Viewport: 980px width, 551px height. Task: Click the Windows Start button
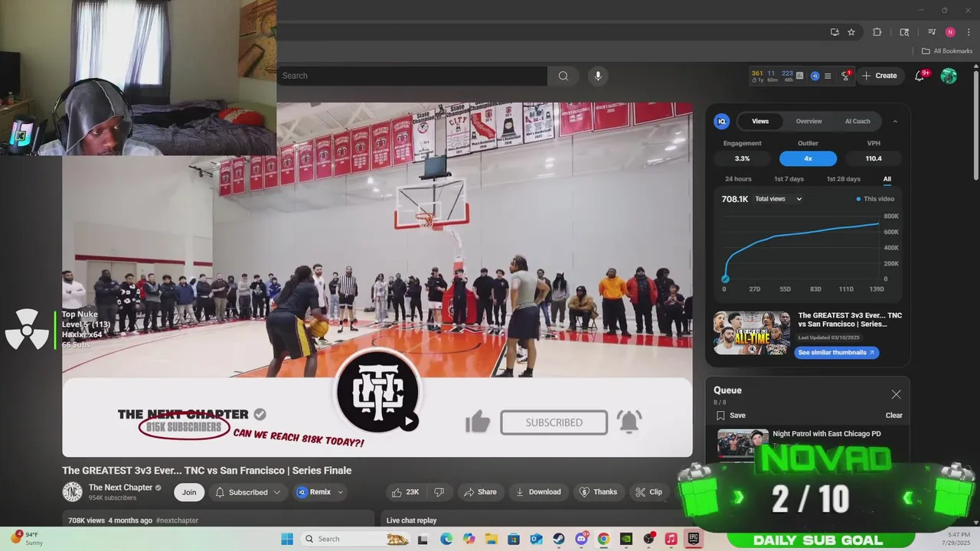point(287,539)
